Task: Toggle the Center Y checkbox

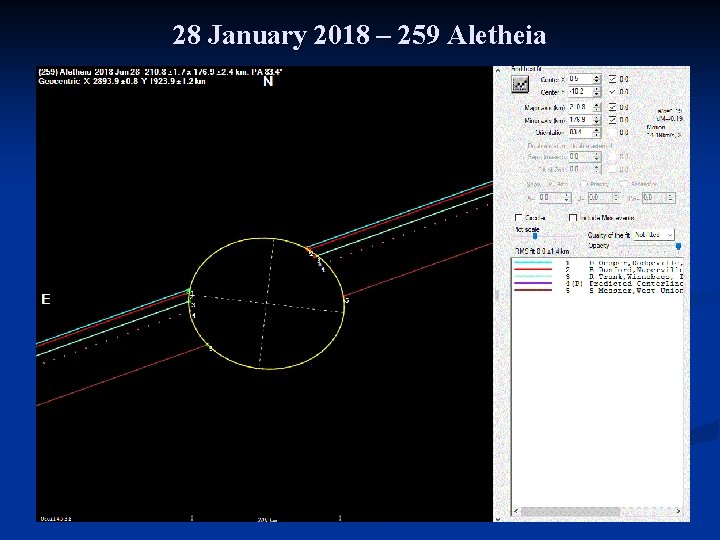Action: [613, 92]
